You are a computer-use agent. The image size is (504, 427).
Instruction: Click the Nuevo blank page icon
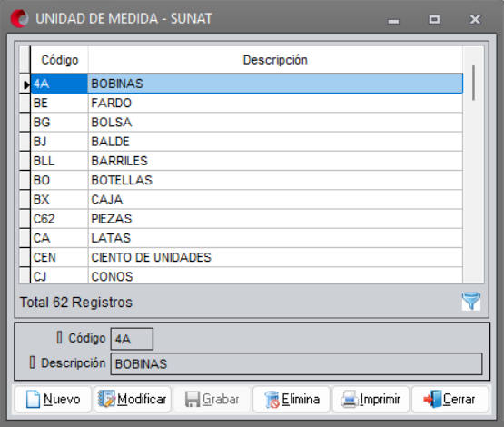pyautogui.click(x=33, y=400)
